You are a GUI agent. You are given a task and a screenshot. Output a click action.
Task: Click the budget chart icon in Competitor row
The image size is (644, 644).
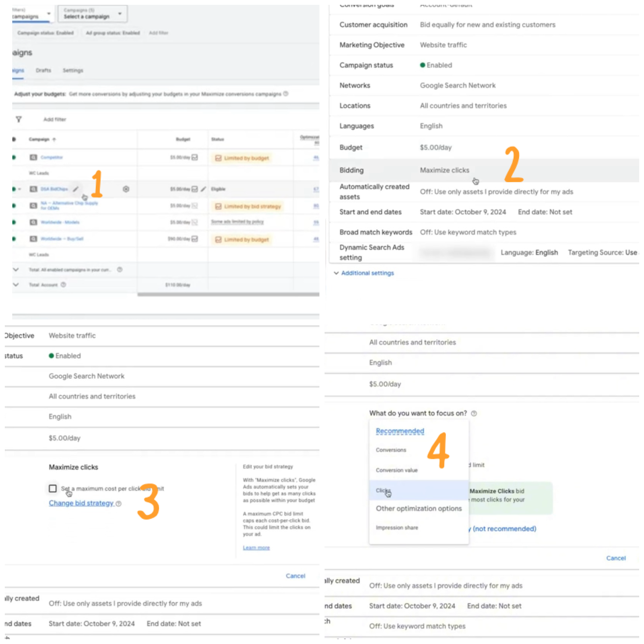195,157
